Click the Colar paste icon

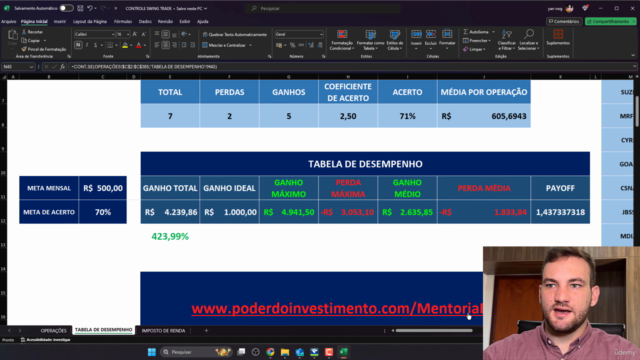point(12,36)
